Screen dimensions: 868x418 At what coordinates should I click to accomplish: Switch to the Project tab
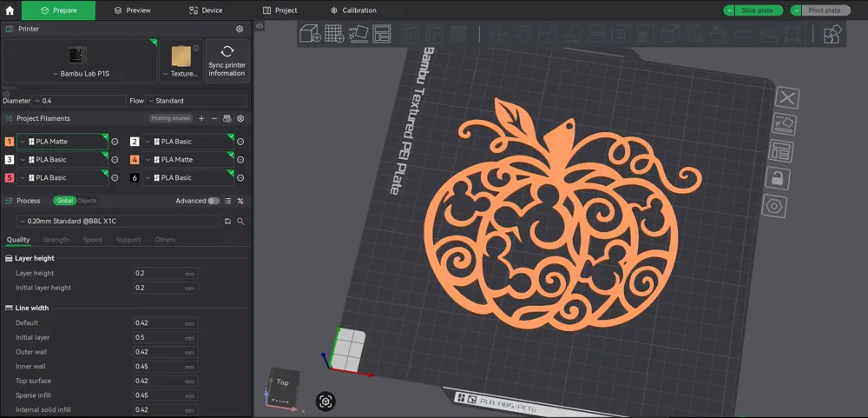pyautogui.click(x=279, y=10)
